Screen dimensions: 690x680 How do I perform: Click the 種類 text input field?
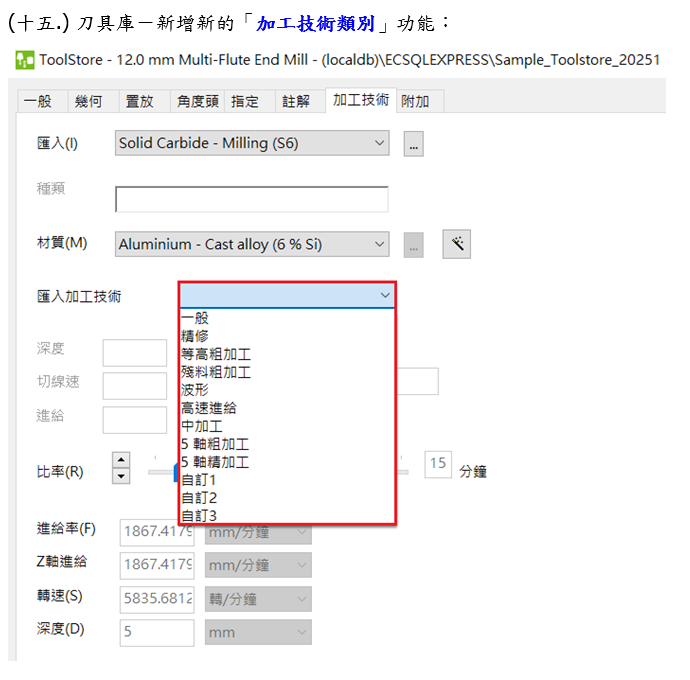tap(251, 200)
